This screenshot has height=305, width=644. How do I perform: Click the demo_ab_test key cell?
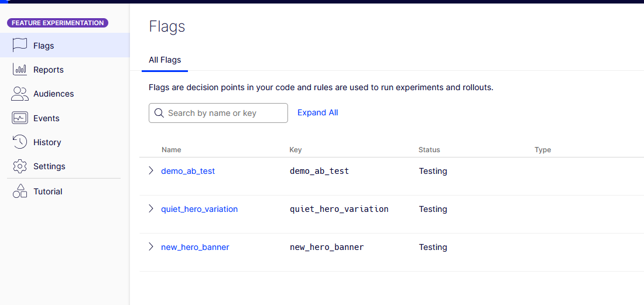tap(319, 171)
